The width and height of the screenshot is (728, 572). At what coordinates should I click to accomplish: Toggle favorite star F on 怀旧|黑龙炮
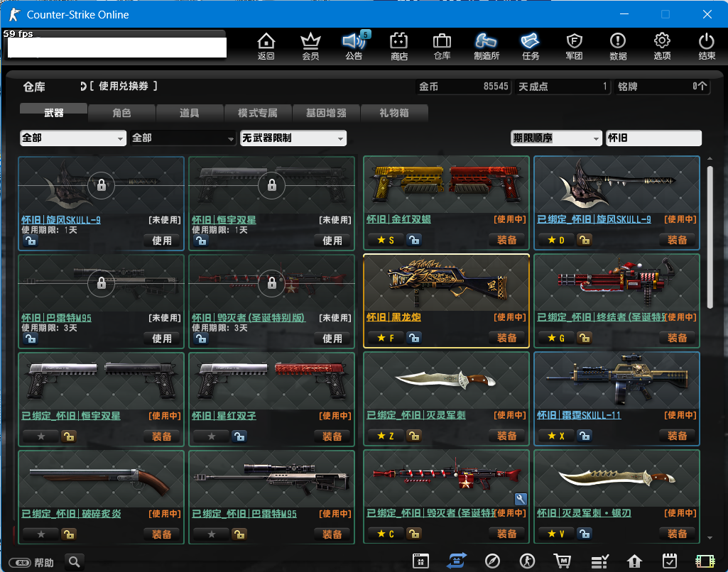pos(386,338)
